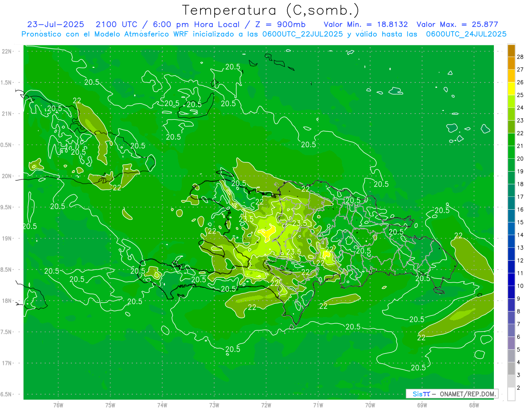Click the '72W' longitude label
This screenshot has height=411, width=532.
coord(266,405)
